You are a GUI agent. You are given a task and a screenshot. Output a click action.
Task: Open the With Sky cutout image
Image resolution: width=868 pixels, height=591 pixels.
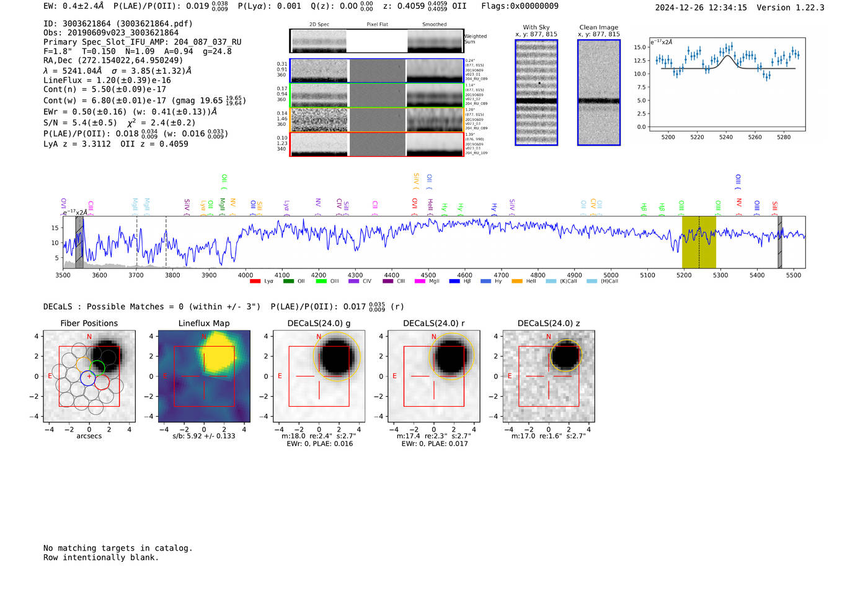tap(536, 92)
